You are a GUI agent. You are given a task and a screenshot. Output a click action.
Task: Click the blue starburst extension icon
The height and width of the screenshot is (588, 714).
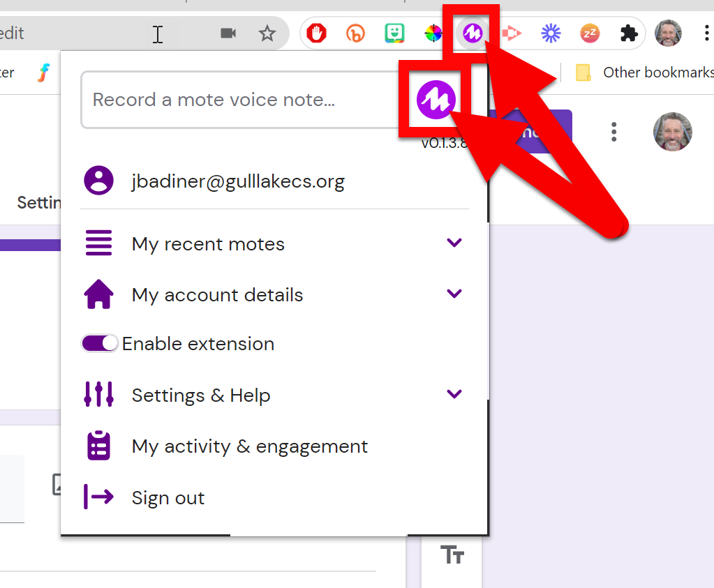[551, 33]
